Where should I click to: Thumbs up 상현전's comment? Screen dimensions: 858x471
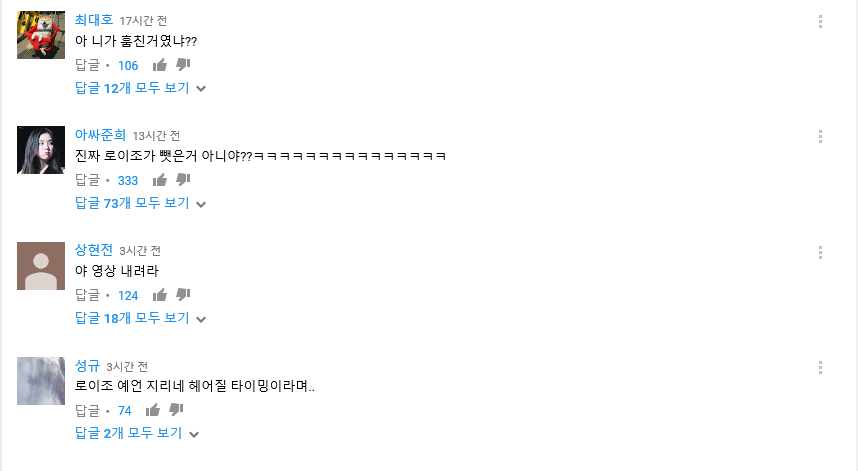[x=160, y=295]
